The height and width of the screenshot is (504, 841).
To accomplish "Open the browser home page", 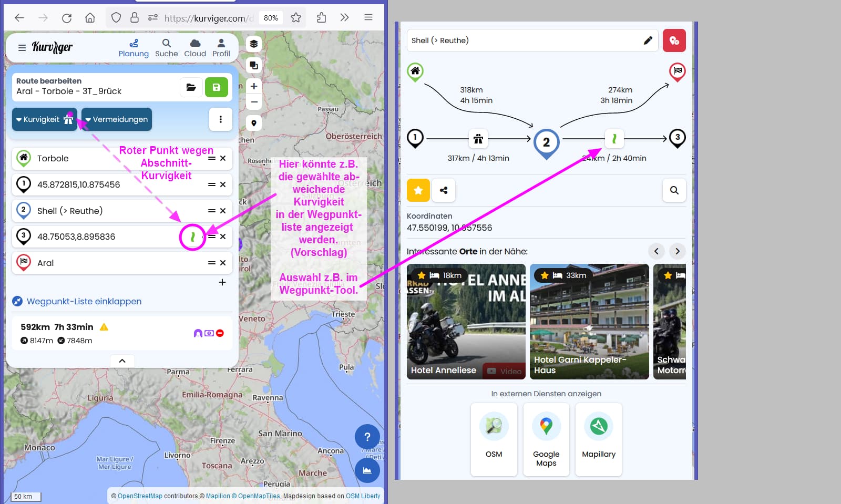I will pos(90,18).
